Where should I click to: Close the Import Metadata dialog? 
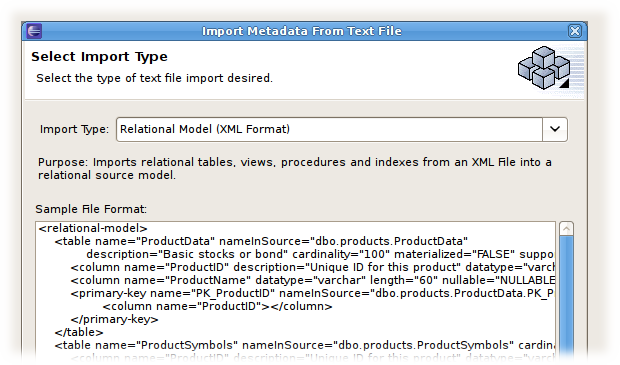(x=575, y=31)
